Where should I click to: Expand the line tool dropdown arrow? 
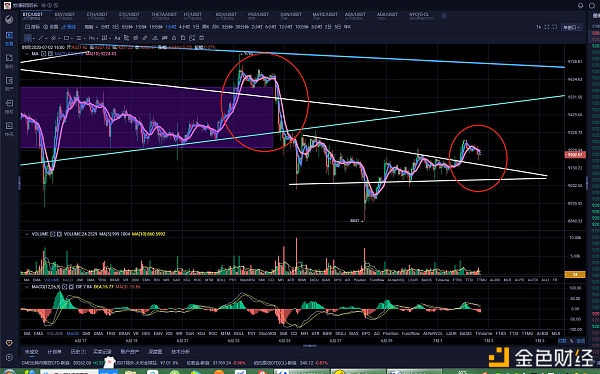click(x=46, y=38)
